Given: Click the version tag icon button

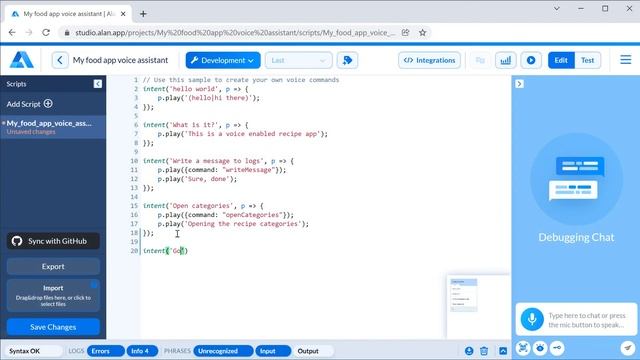Looking at the screenshot, I should pyautogui.click(x=347, y=60).
